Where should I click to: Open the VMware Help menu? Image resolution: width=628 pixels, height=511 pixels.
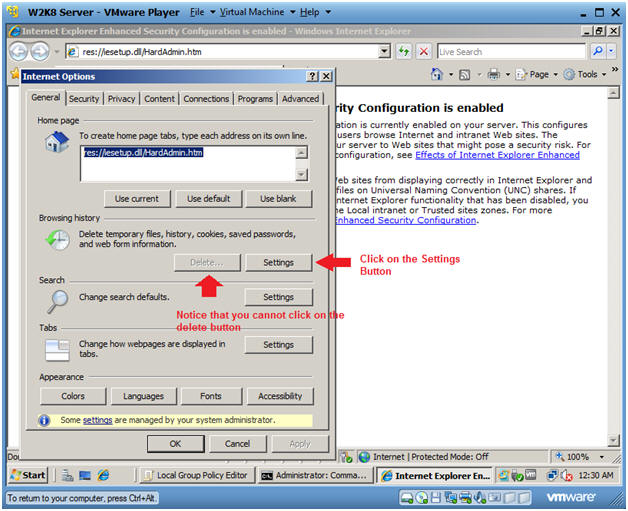pos(315,12)
